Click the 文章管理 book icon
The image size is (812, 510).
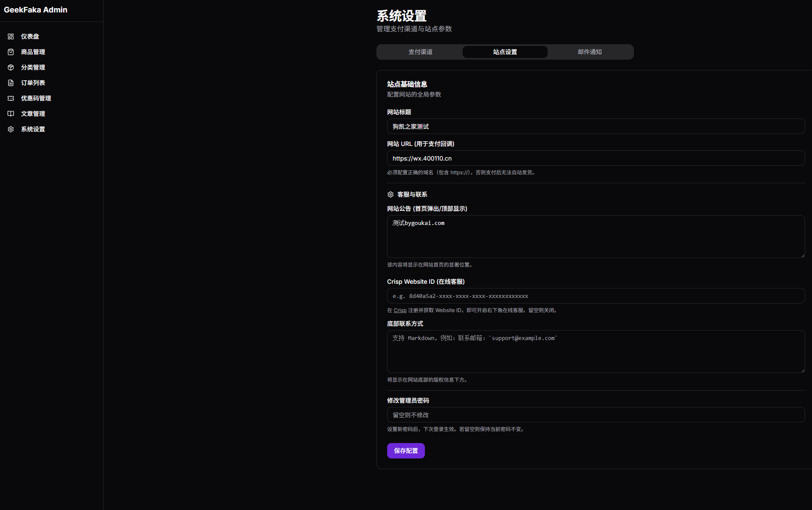11,114
